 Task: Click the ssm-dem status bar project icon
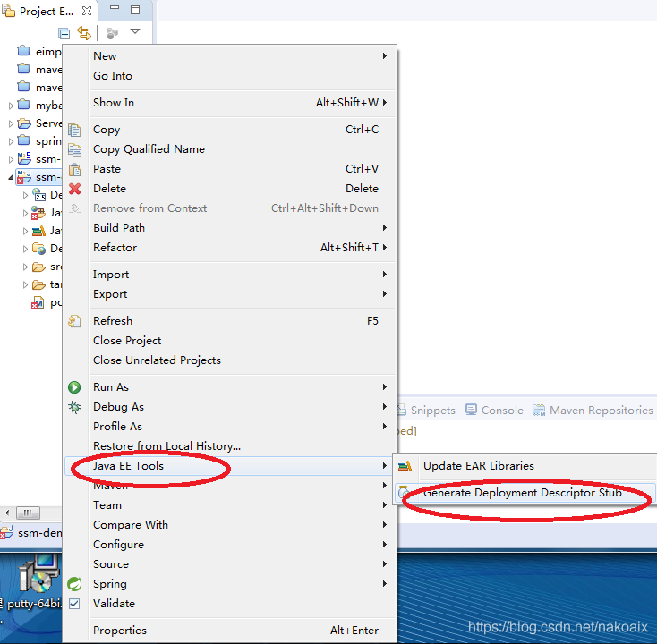tap(6, 532)
